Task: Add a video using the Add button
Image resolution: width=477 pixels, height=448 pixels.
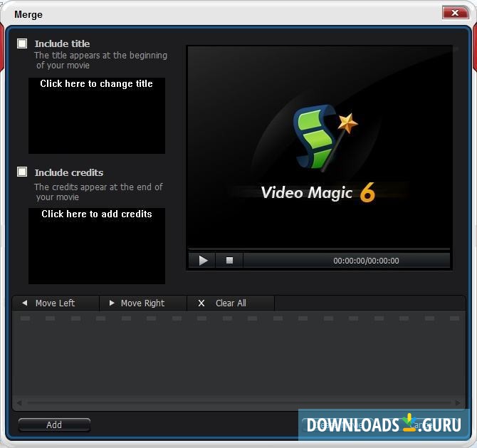Action: pos(54,425)
